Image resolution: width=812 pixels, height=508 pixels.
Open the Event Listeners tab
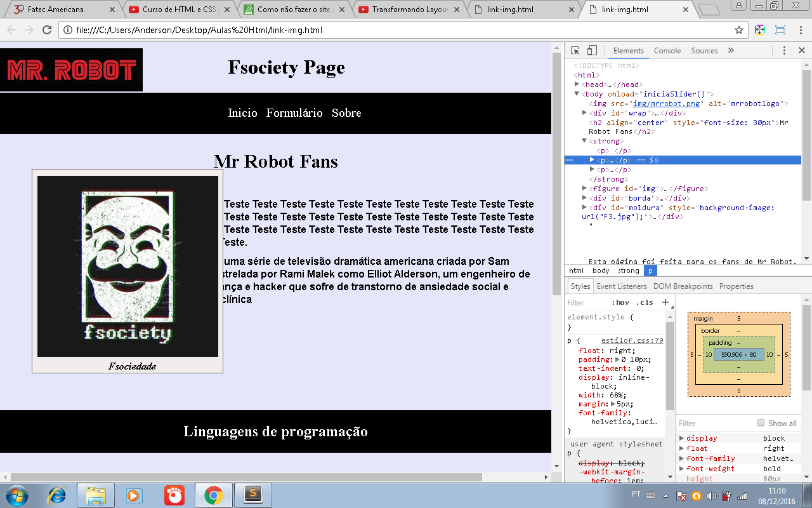coord(622,286)
